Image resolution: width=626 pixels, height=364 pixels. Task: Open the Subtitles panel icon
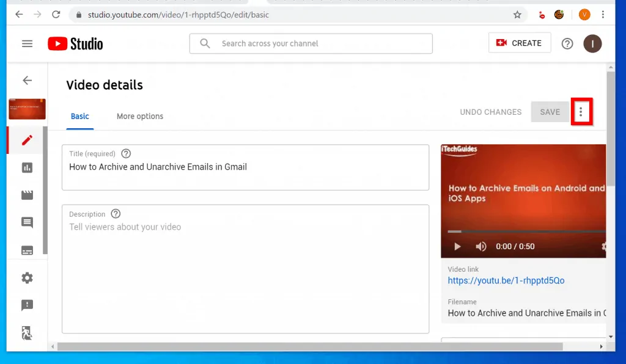coord(26,250)
